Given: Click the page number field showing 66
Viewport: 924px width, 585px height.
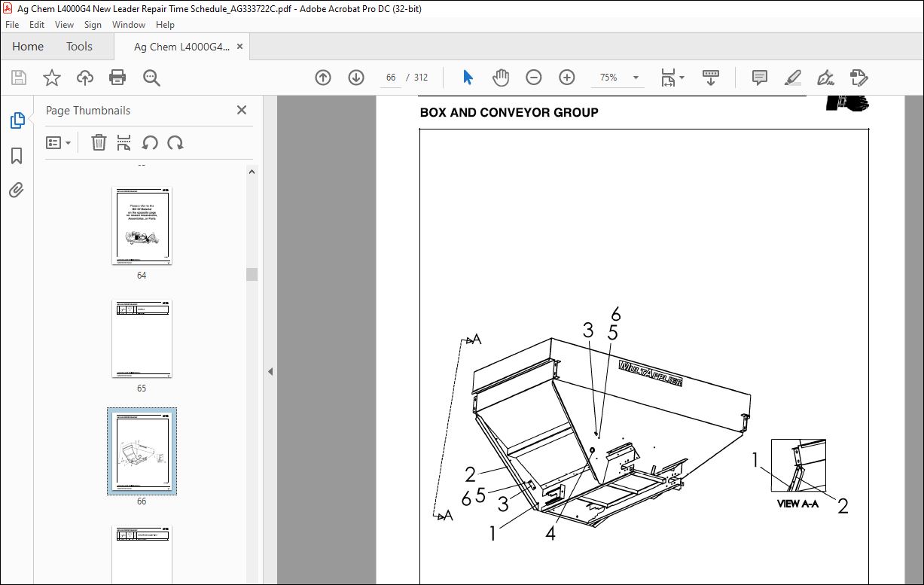Looking at the screenshot, I should [390, 78].
